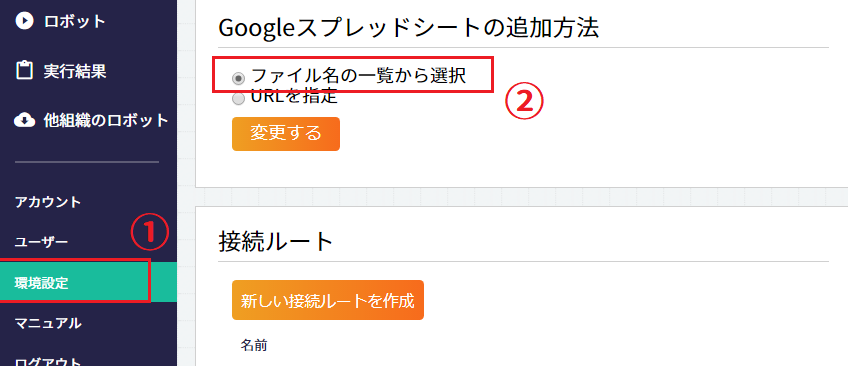The height and width of the screenshot is (366, 848).
Task: Click the play-circle icon beside ロボット
Action: (x=24, y=21)
